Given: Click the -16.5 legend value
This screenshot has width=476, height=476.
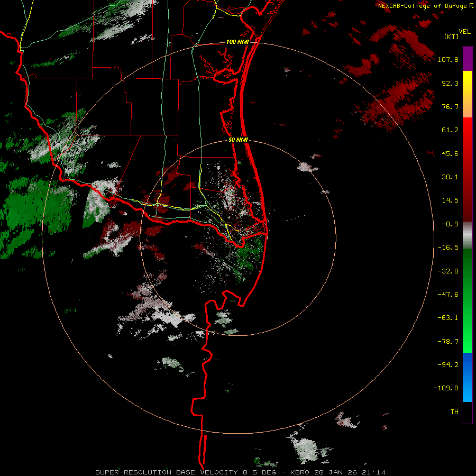Looking at the screenshot, I should pos(448,248).
